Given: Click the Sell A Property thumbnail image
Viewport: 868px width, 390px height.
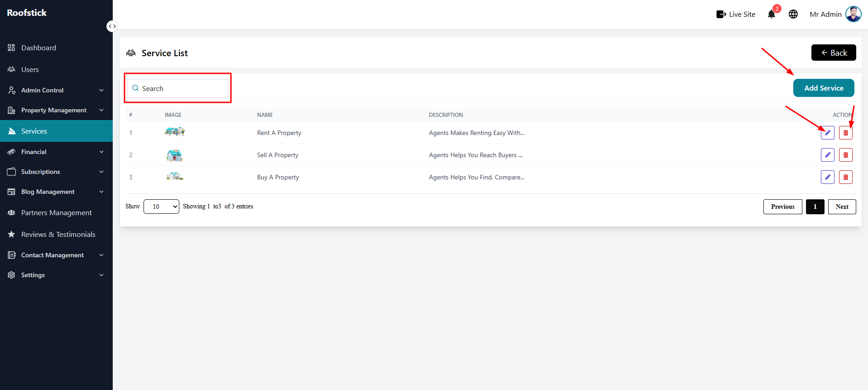Looking at the screenshot, I should pos(174,155).
